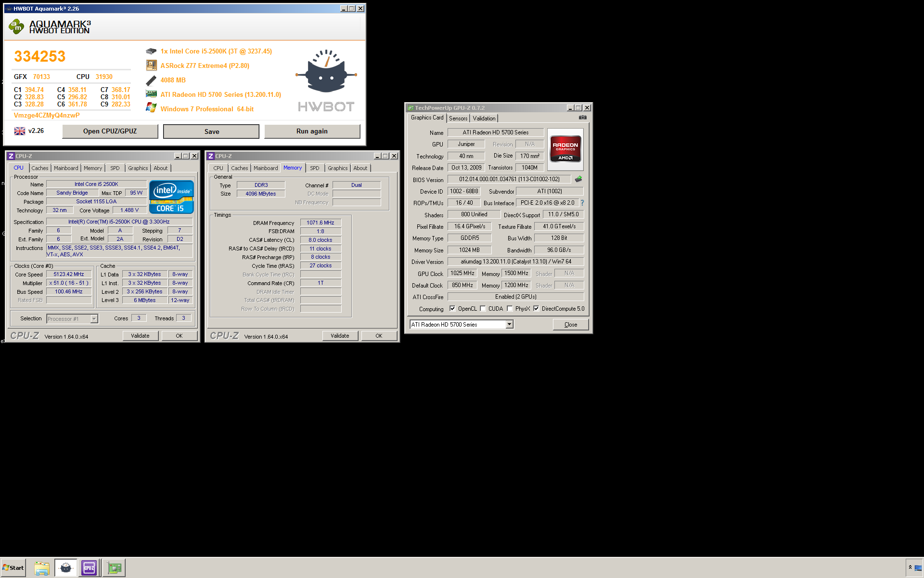
Task: Click the Windows flag icon beside Windows 7
Action: click(x=151, y=108)
